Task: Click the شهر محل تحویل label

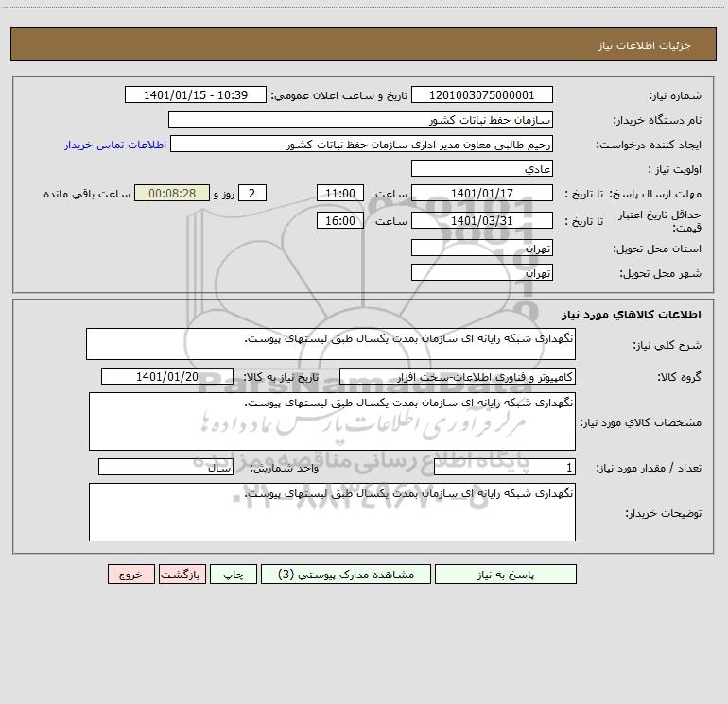Action: coord(660,273)
